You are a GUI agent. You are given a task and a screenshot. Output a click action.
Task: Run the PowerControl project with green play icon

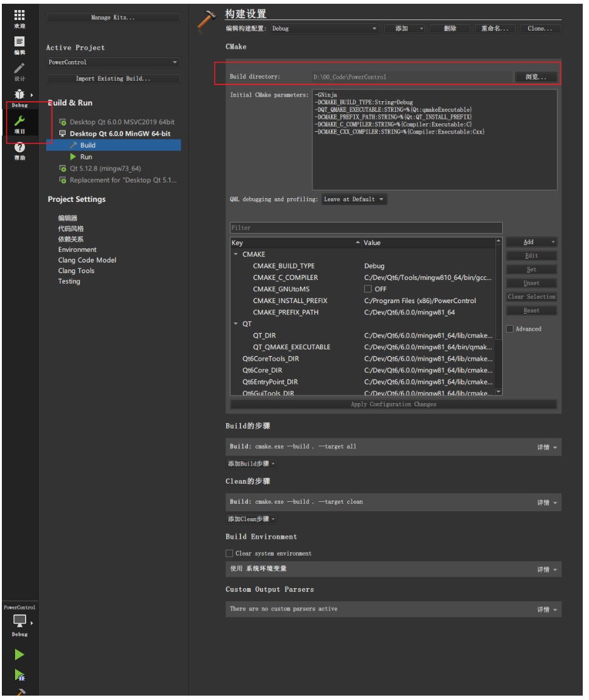pyautogui.click(x=19, y=654)
